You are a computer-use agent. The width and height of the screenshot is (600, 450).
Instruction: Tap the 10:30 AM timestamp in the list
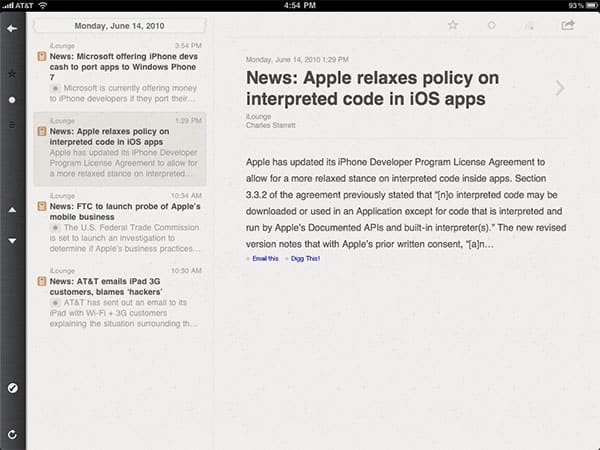click(186, 271)
